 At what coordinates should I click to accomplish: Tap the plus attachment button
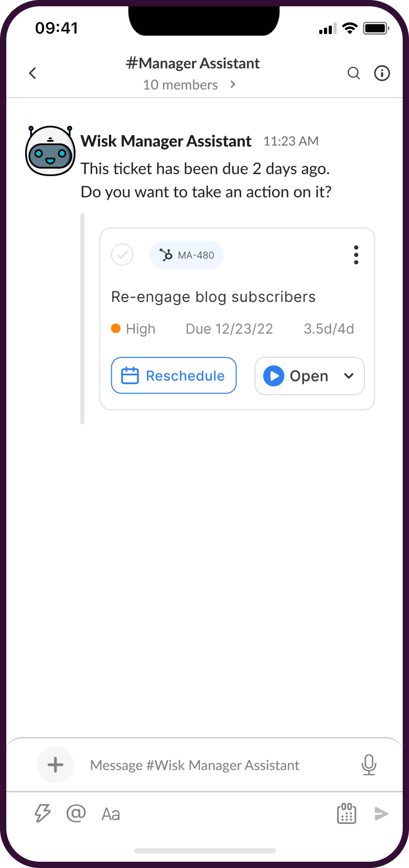[x=55, y=765]
